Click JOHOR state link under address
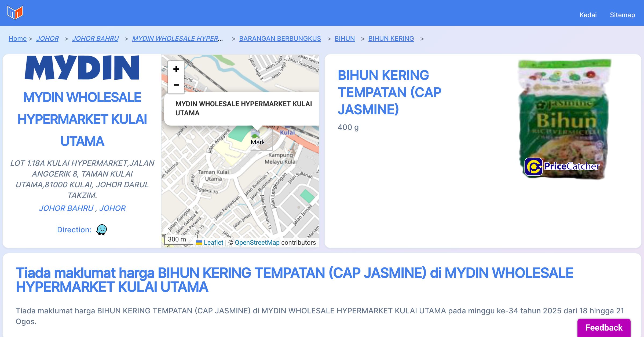Image resolution: width=644 pixels, height=337 pixels. [112, 208]
